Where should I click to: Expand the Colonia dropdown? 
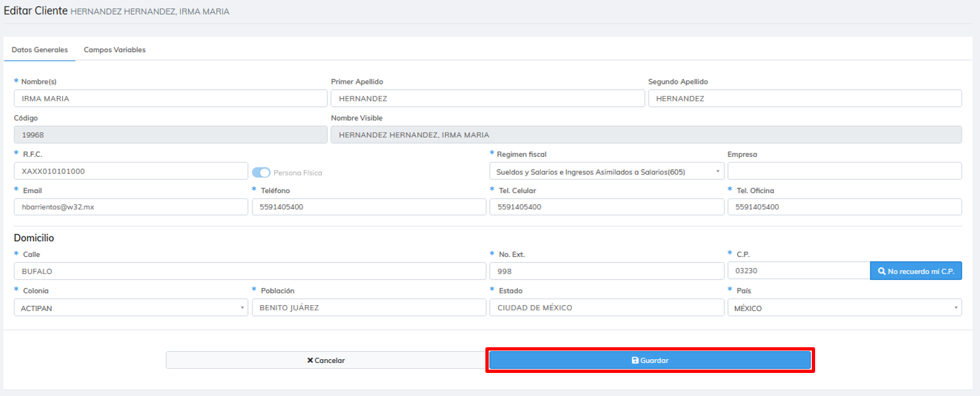click(x=131, y=308)
